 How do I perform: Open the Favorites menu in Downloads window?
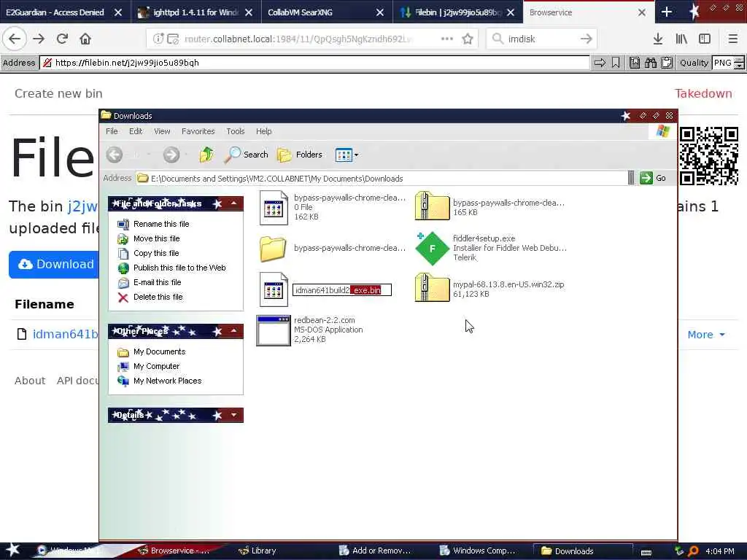tap(198, 131)
